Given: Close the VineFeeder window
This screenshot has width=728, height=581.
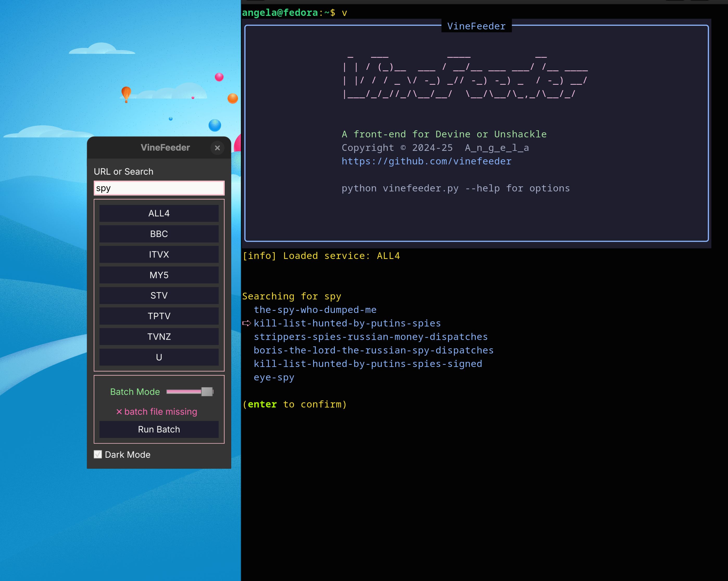Looking at the screenshot, I should pos(217,148).
